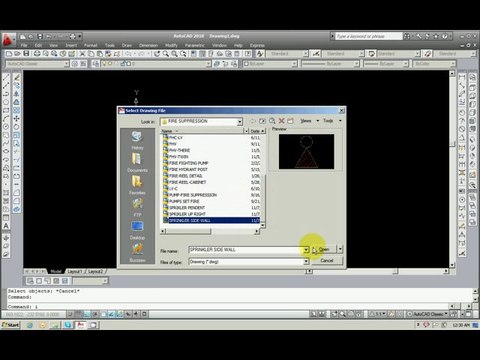480x360 pixels.
Task: Open AutoCAD Classic workspace dropdown in toolbar
Action: pos(66,64)
